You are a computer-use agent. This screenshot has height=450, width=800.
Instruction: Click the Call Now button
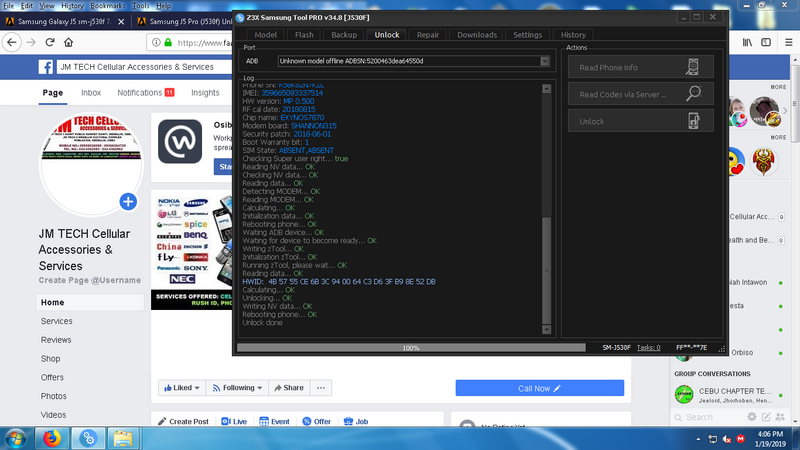click(x=539, y=388)
